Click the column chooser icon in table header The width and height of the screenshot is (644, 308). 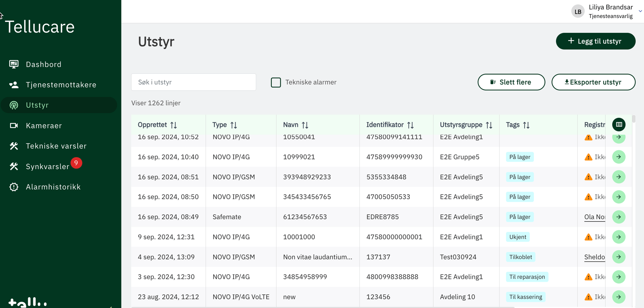[x=619, y=125]
